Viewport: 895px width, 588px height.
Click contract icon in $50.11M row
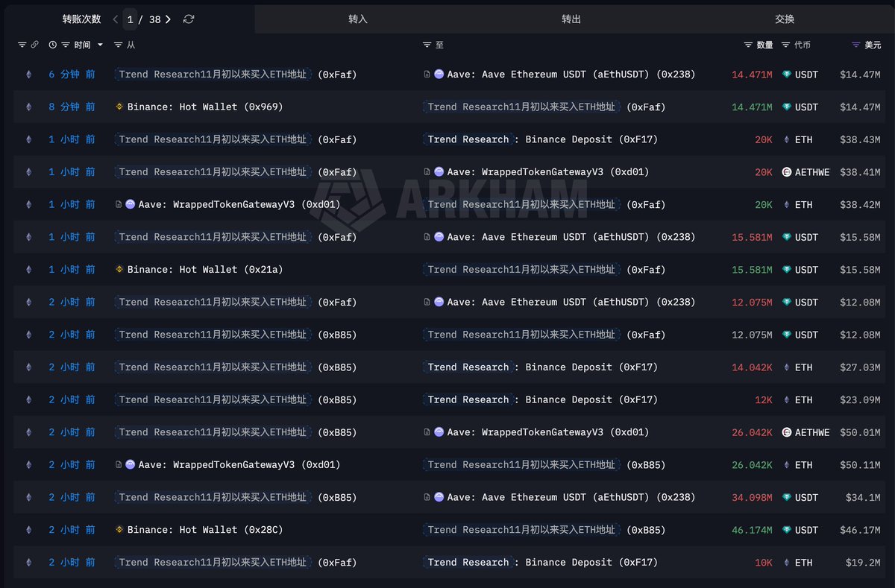point(119,465)
